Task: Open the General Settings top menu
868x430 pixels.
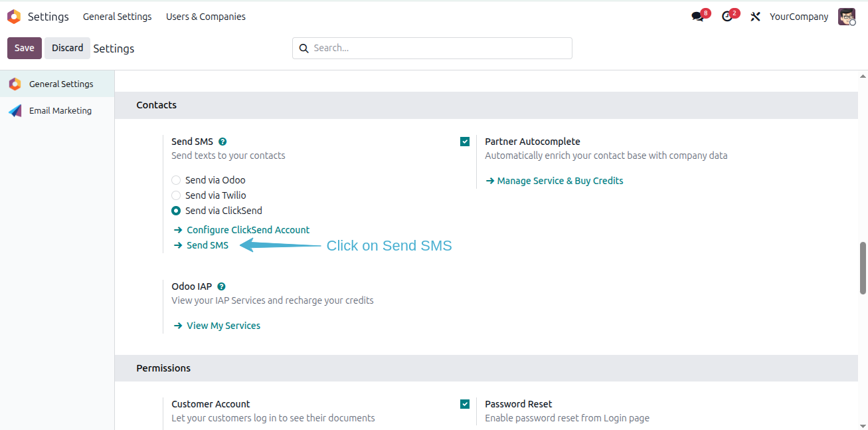Action: 117,17
